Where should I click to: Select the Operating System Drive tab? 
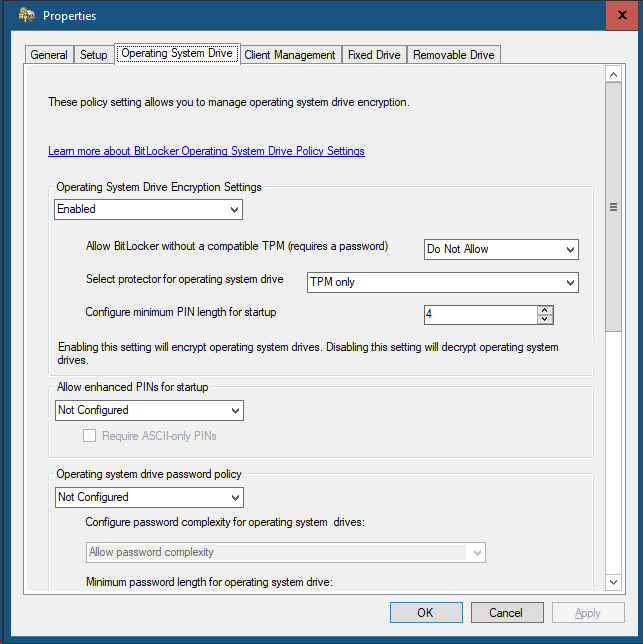point(177,53)
